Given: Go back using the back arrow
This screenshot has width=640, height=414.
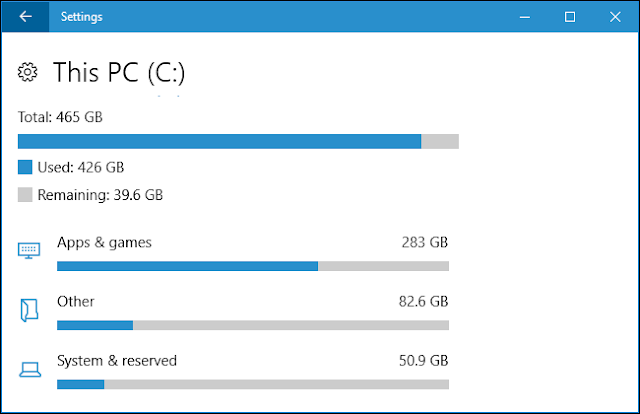Looking at the screenshot, I should click(25, 17).
